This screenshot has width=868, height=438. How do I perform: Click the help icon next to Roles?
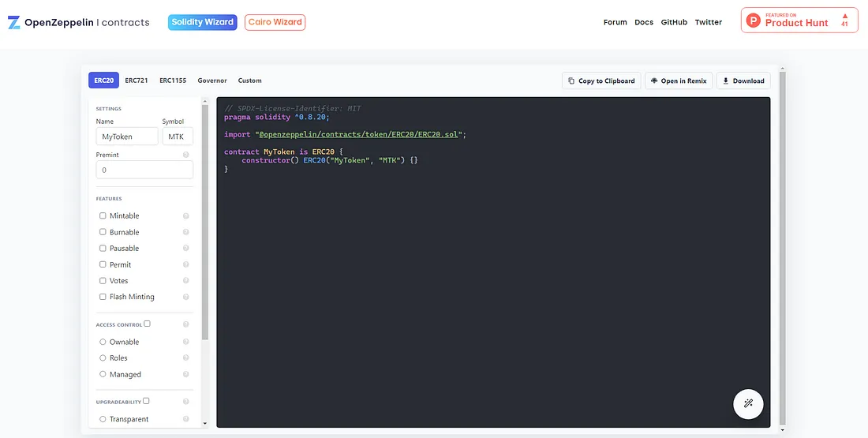186,358
